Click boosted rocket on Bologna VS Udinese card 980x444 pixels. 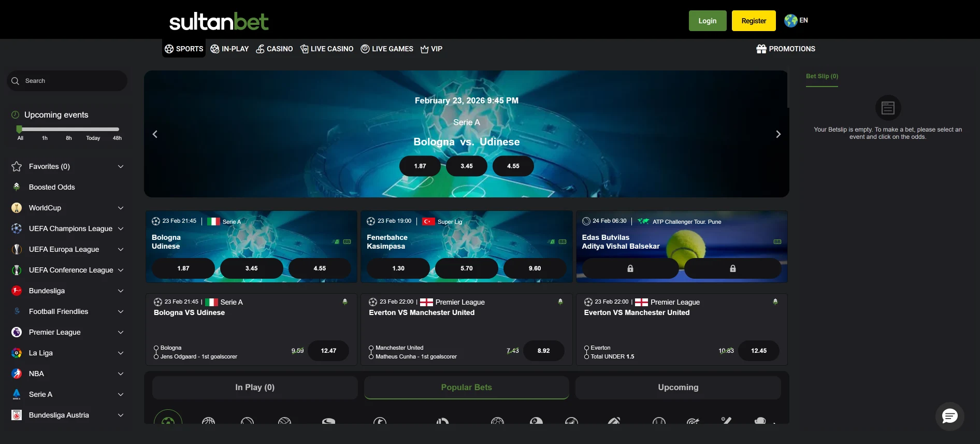(345, 302)
